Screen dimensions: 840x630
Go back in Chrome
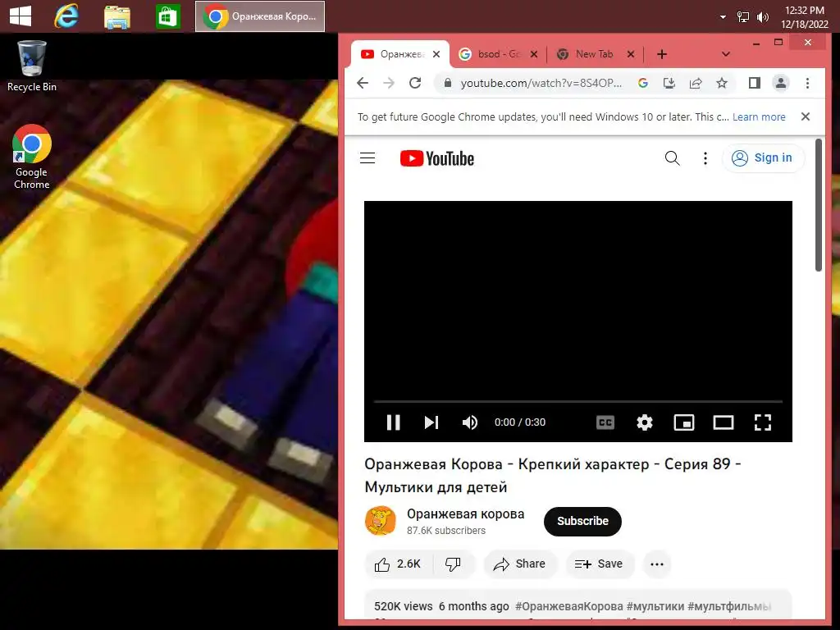point(363,83)
